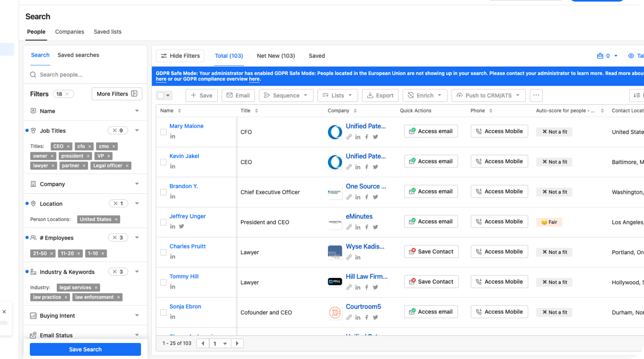
Task: Open Jeffrey Unger's Twitter icon
Action: [x=181, y=226]
